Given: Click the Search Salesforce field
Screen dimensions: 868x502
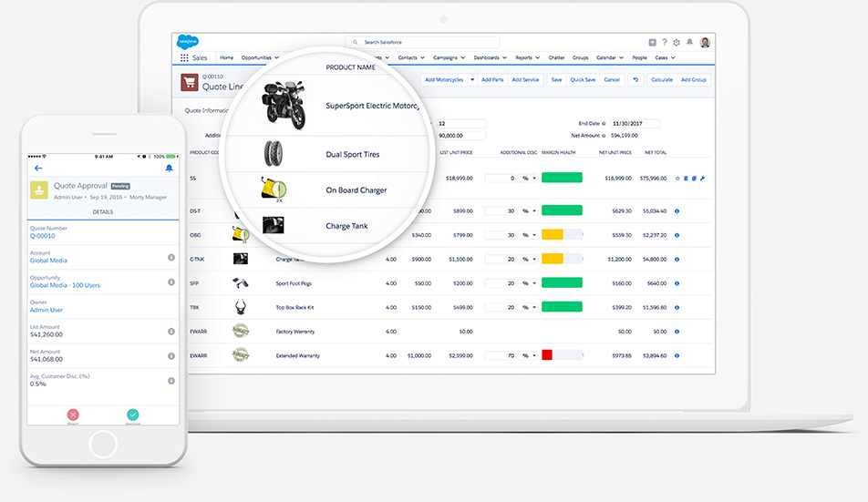Looking at the screenshot, I should [x=422, y=43].
